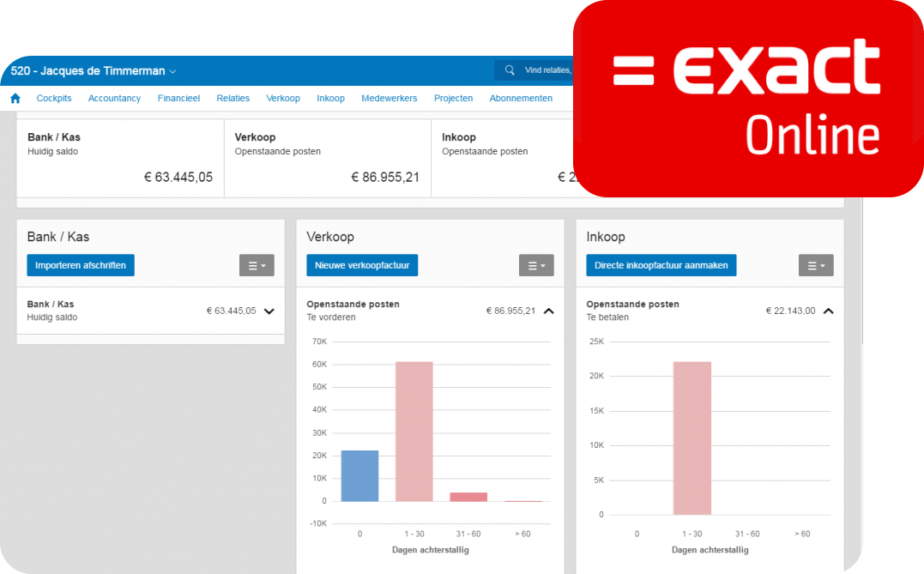Click Te vorderen label in Verkoop panel
The image size is (924, 574).
pos(331,317)
